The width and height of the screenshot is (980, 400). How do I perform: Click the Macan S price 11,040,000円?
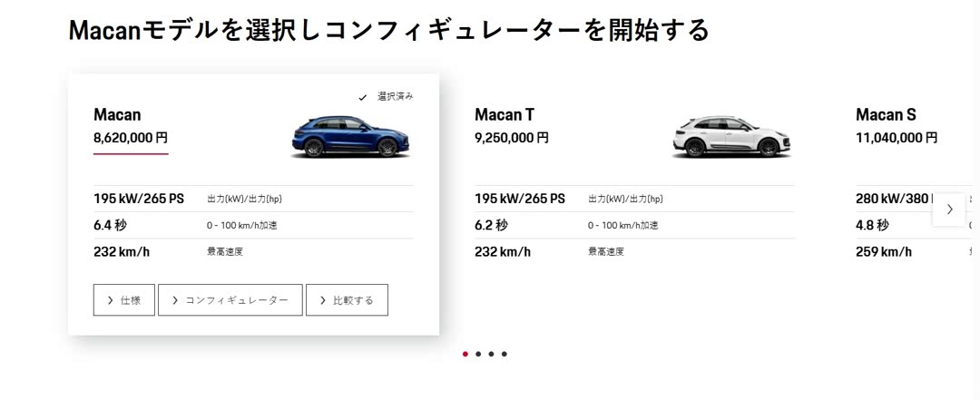pyautogui.click(x=897, y=139)
